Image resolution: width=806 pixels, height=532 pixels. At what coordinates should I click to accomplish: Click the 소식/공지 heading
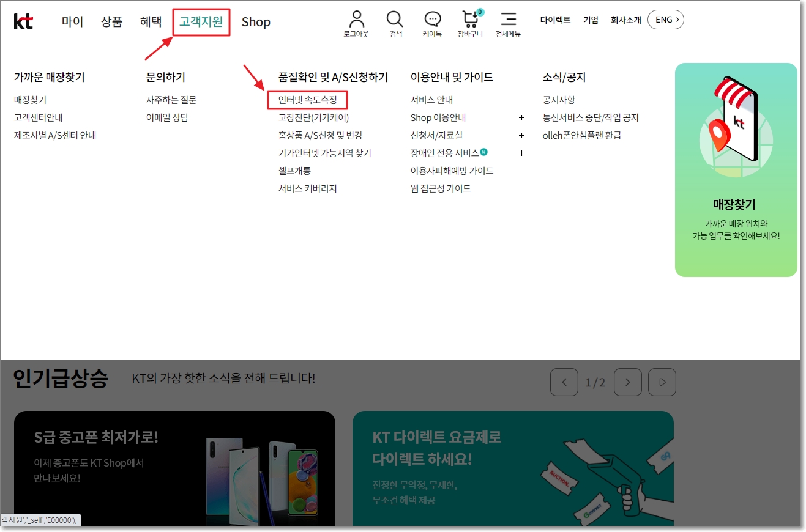[564, 77]
